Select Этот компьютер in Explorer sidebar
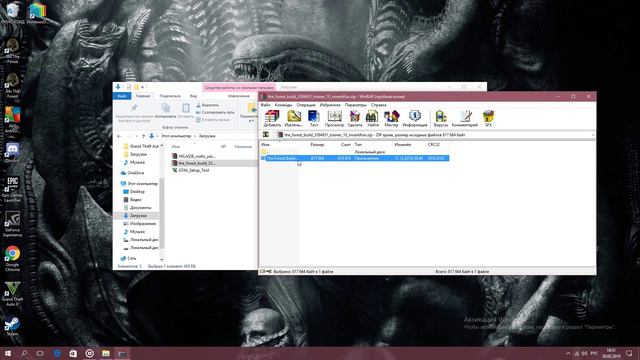 139,184
